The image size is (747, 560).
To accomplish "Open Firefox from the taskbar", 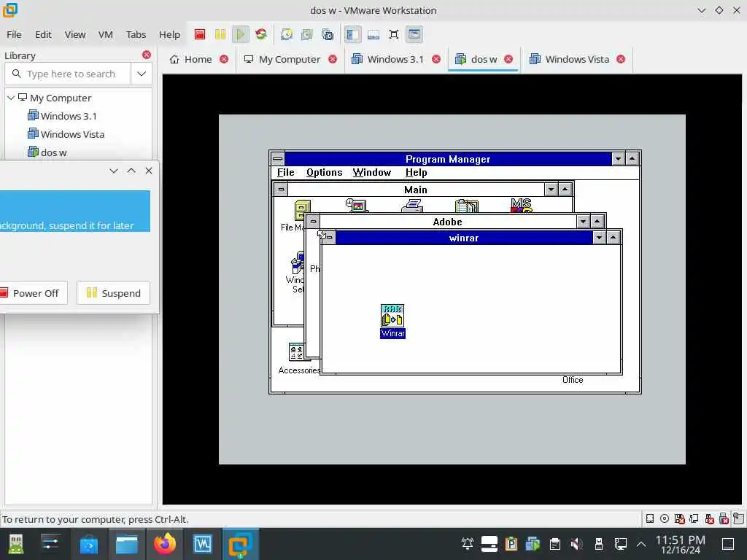I will (164, 544).
